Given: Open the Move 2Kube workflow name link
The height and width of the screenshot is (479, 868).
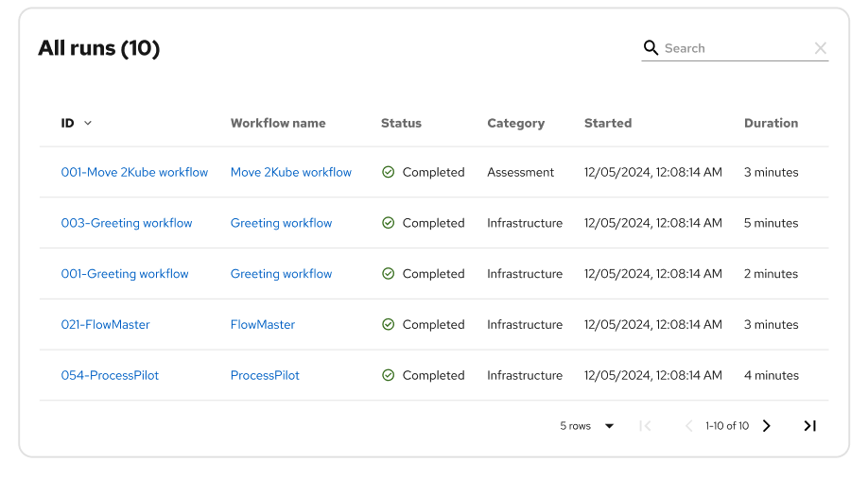Looking at the screenshot, I should click(290, 172).
